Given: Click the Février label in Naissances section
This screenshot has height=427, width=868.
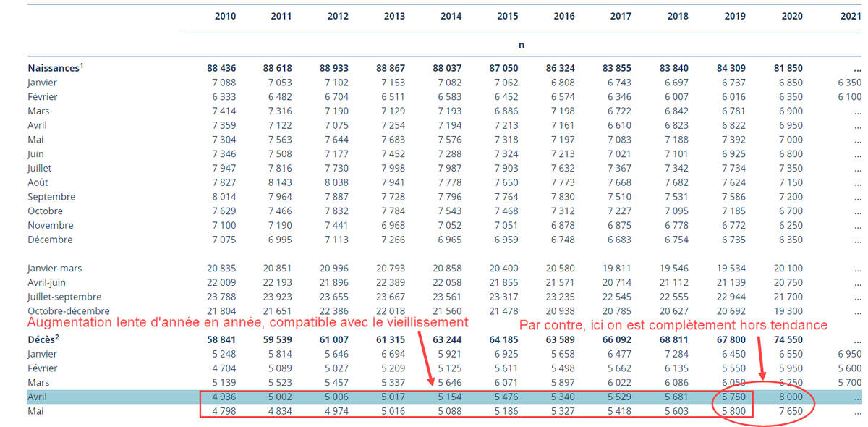Looking at the screenshot, I should point(42,96).
